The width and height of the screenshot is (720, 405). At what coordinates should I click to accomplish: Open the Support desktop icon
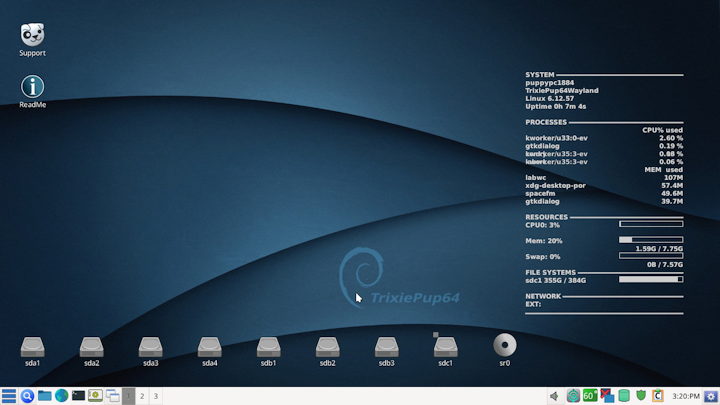click(x=32, y=35)
